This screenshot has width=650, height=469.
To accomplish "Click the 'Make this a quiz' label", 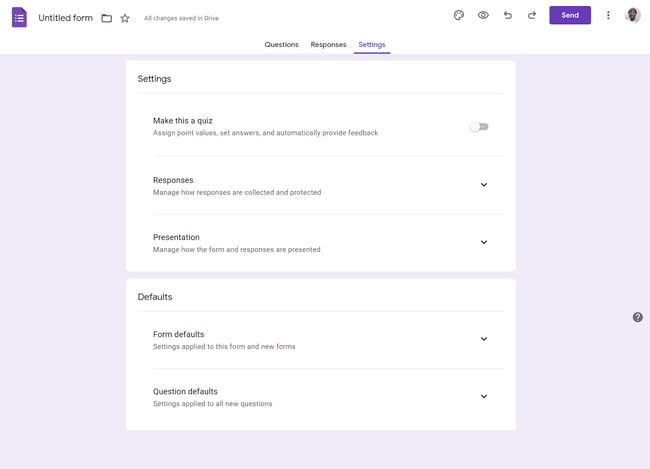I will [x=183, y=121].
